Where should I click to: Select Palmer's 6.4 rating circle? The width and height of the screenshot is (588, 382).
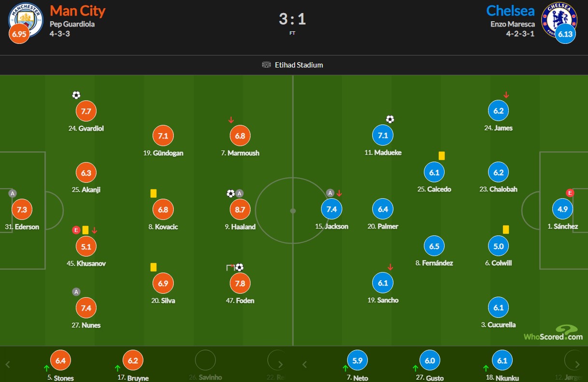(x=383, y=209)
